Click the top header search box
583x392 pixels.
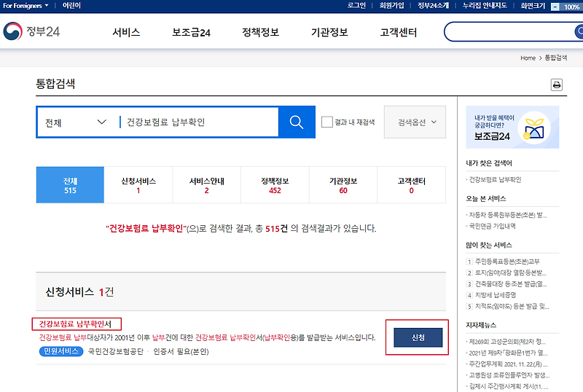coord(509,31)
